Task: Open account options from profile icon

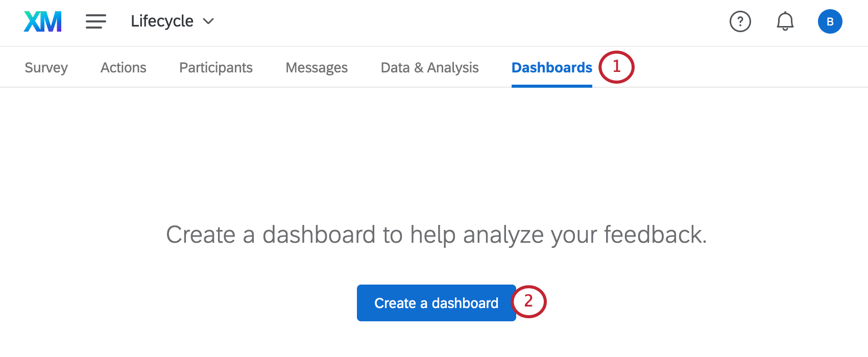Action: point(830,21)
